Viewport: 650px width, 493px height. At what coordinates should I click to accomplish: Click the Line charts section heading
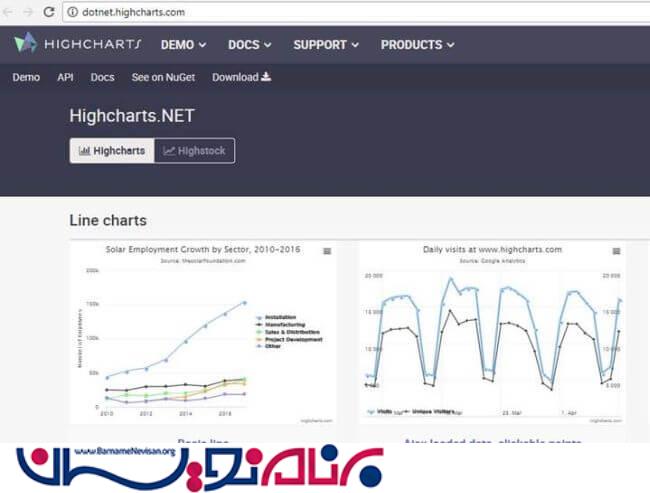coord(108,221)
